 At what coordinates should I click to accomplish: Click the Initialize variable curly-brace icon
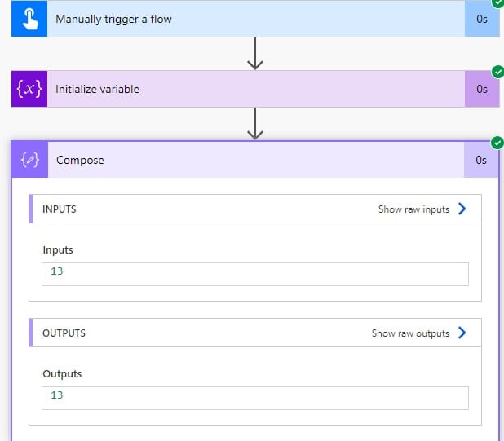[29, 89]
